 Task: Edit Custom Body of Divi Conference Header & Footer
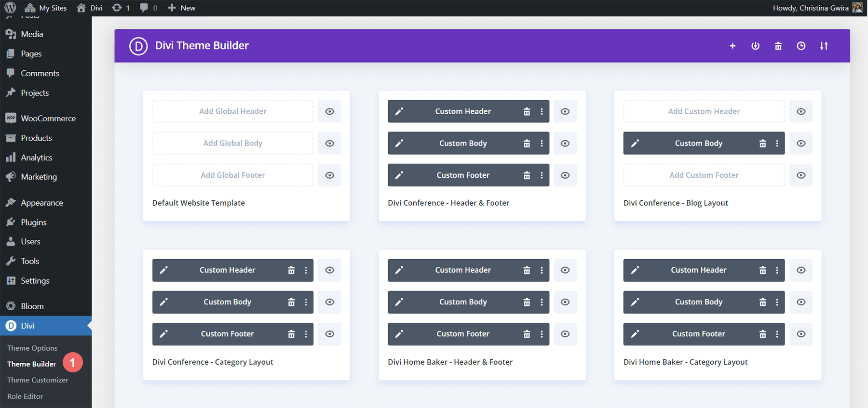point(399,143)
